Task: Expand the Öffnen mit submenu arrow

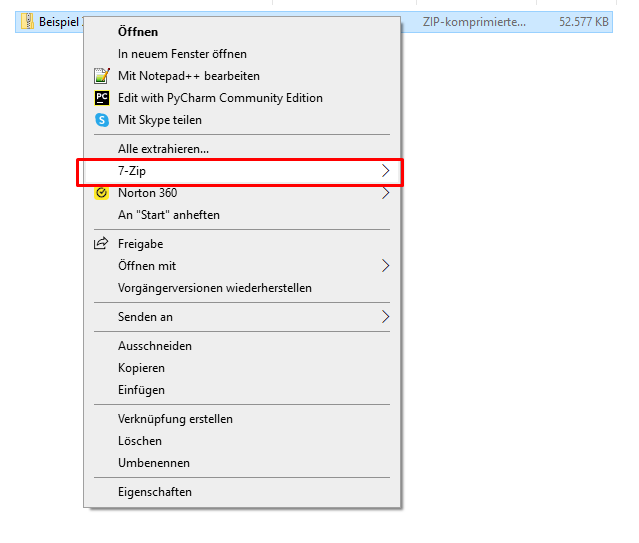Action: click(386, 266)
